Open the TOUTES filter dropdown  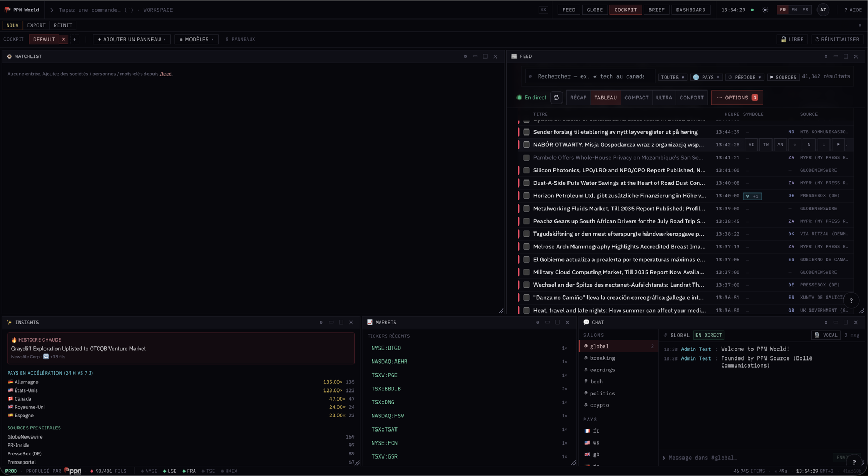point(673,77)
